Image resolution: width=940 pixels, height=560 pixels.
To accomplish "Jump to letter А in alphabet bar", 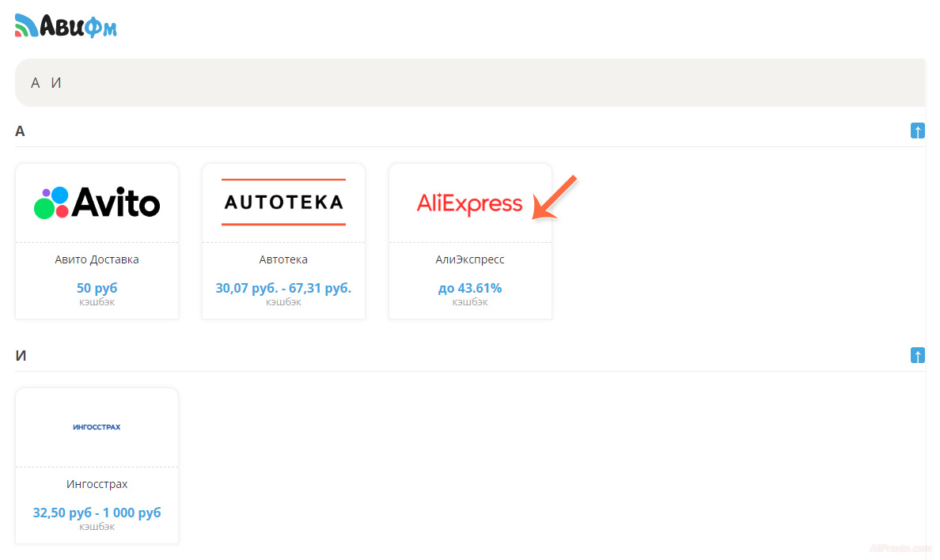I will 35,83.
